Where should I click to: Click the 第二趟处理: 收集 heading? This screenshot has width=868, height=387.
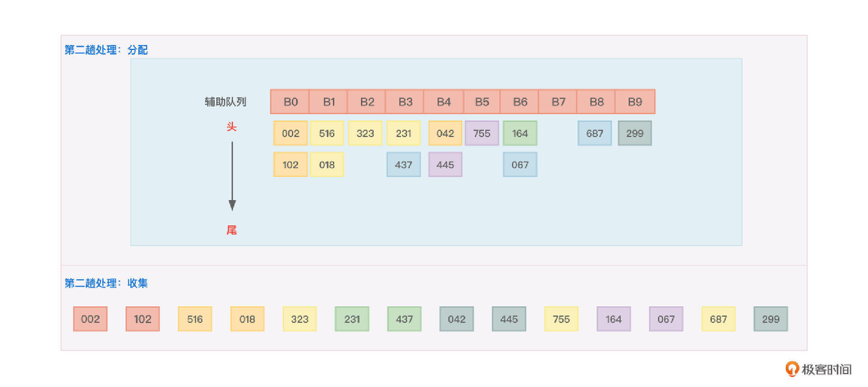[x=106, y=283]
